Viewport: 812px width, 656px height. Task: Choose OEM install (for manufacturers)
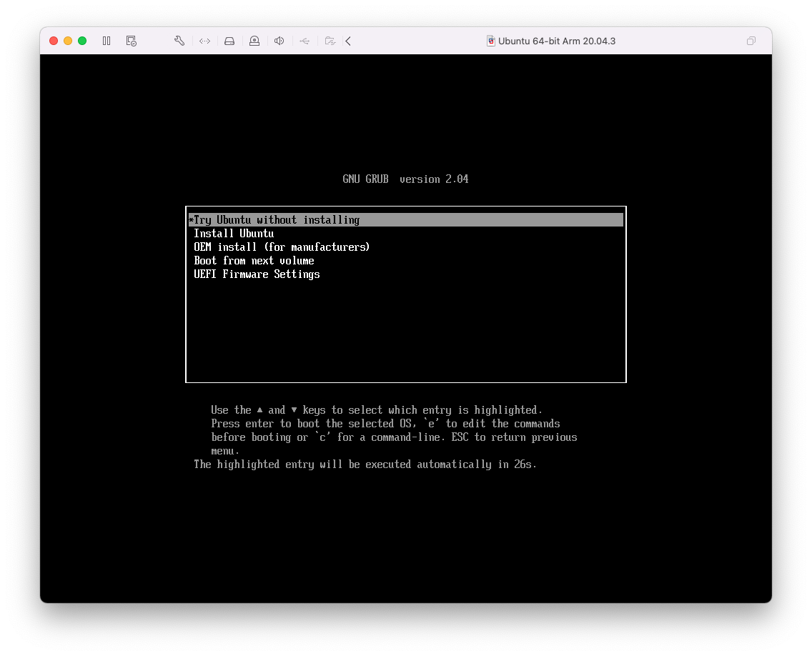(282, 247)
